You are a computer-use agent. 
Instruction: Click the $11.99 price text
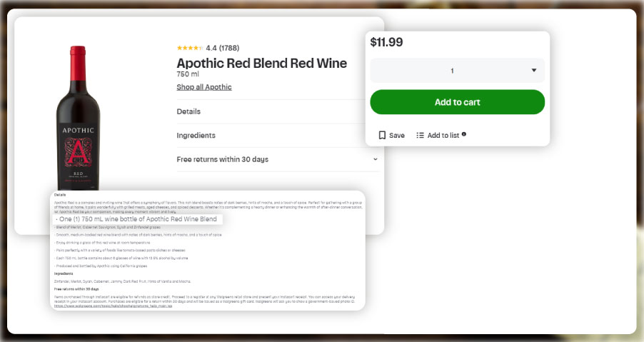(x=386, y=42)
